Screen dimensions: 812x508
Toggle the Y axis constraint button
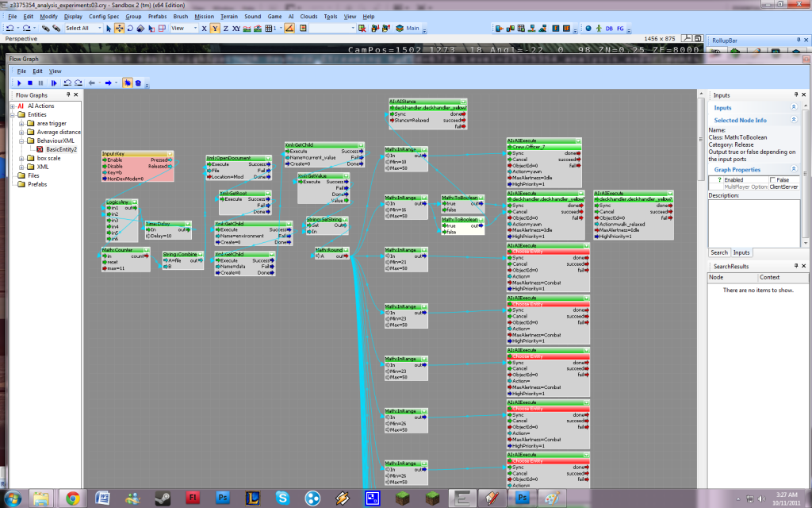coord(215,29)
